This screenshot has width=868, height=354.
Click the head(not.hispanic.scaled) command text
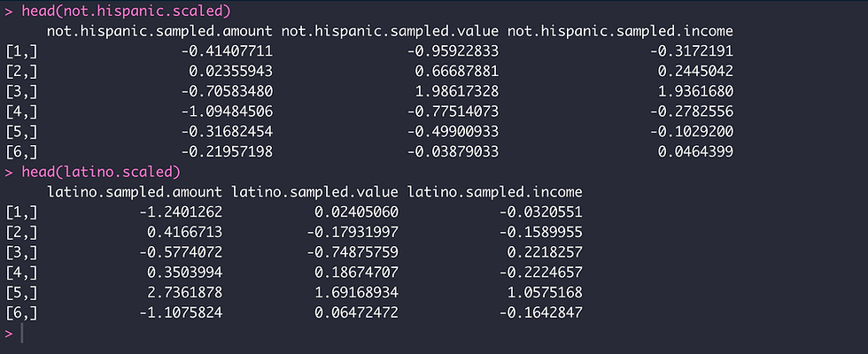pyautogui.click(x=126, y=11)
